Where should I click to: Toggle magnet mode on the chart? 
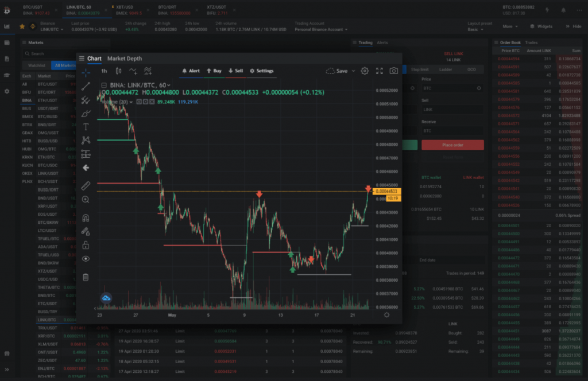pos(86,217)
